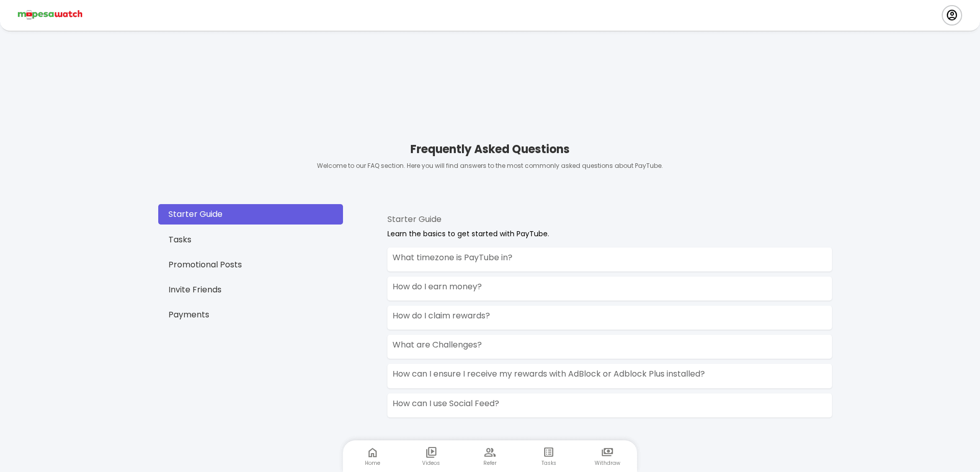Image resolution: width=980 pixels, height=472 pixels.
Task: Expand the 'How do I earn money?' question
Action: tap(609, 288)
